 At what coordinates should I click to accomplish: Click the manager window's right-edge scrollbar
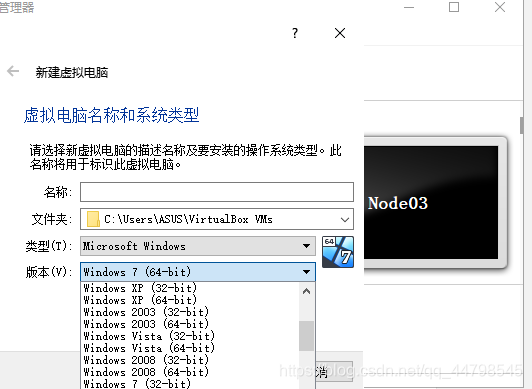[521, 125]
